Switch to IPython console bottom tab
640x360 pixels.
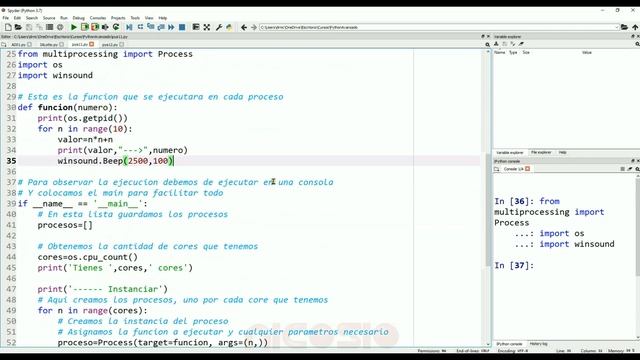[509, 344]
